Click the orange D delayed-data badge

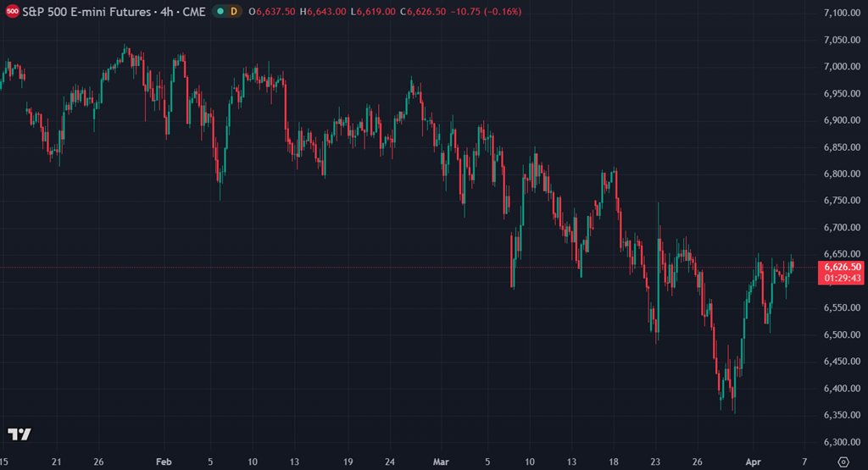coord(234,12)
